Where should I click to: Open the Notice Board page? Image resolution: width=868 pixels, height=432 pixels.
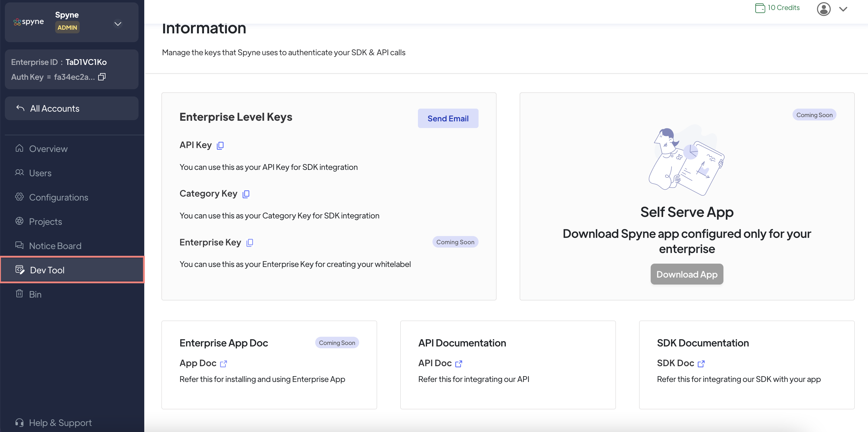pyautogui.click(x=55, y=246)
